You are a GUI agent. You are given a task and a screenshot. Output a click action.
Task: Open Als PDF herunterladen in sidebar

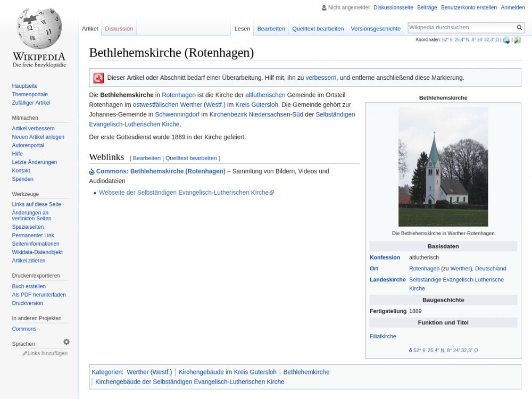(39, 295)
